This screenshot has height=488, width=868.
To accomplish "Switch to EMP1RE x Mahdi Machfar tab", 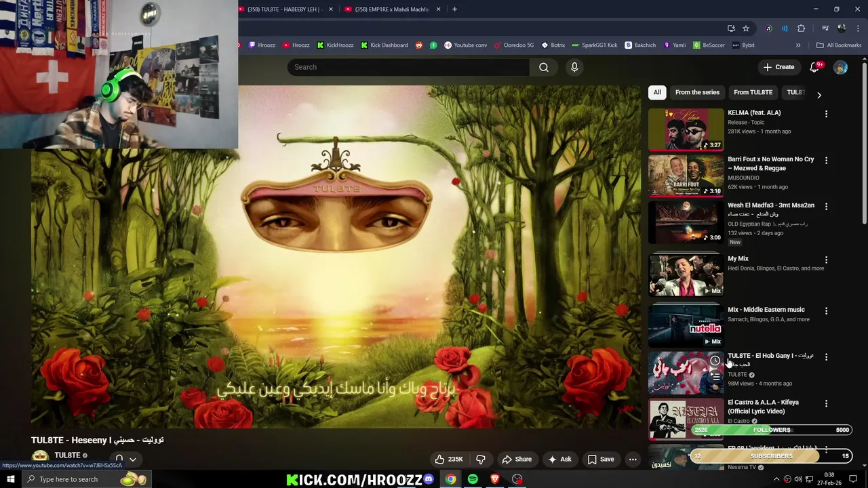I will [x=393, y=9].
